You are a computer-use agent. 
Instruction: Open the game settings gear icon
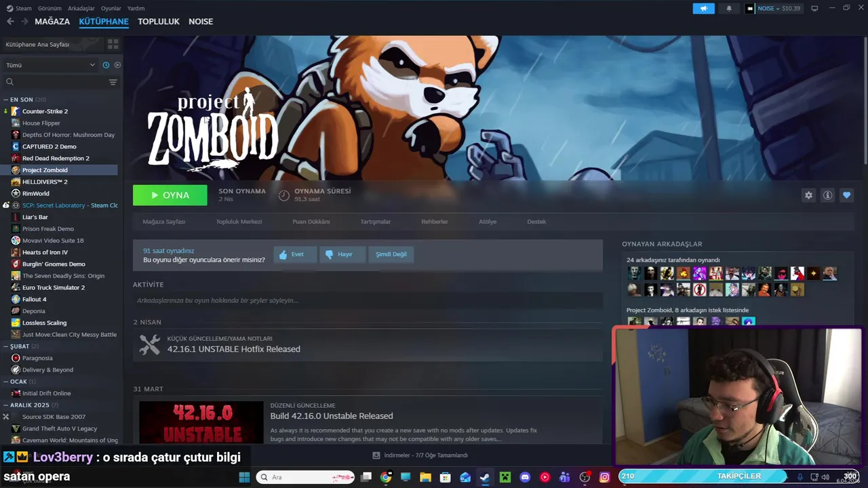[808, 195]
